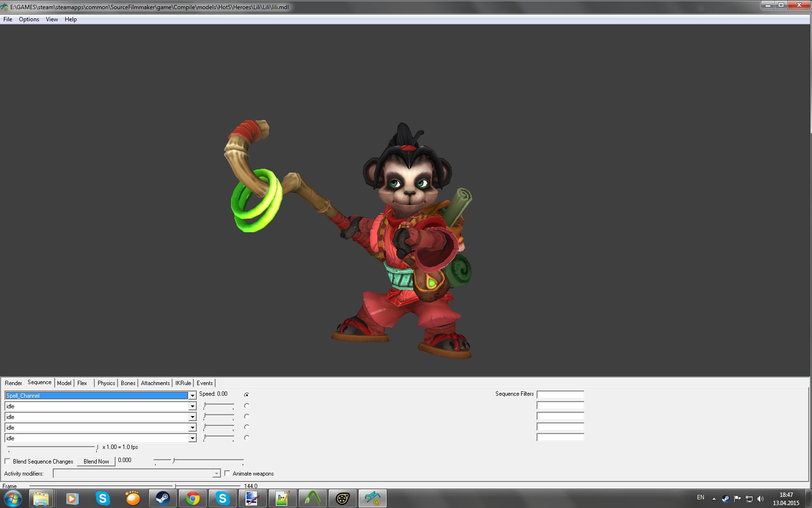This screenshot has width=812, height=508.
Task: Click the Skype icon beside the media player
Action: [x=102, y=498]
